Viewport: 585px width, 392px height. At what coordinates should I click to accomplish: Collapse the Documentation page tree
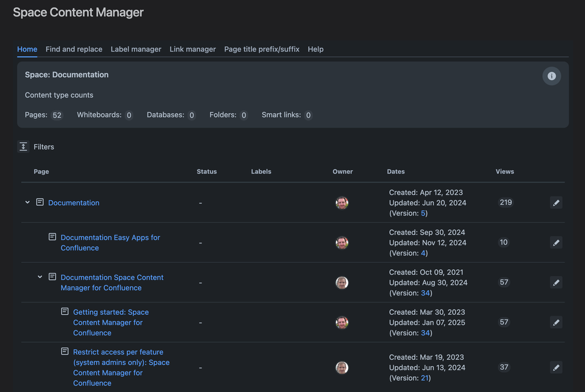click(27, 202)
